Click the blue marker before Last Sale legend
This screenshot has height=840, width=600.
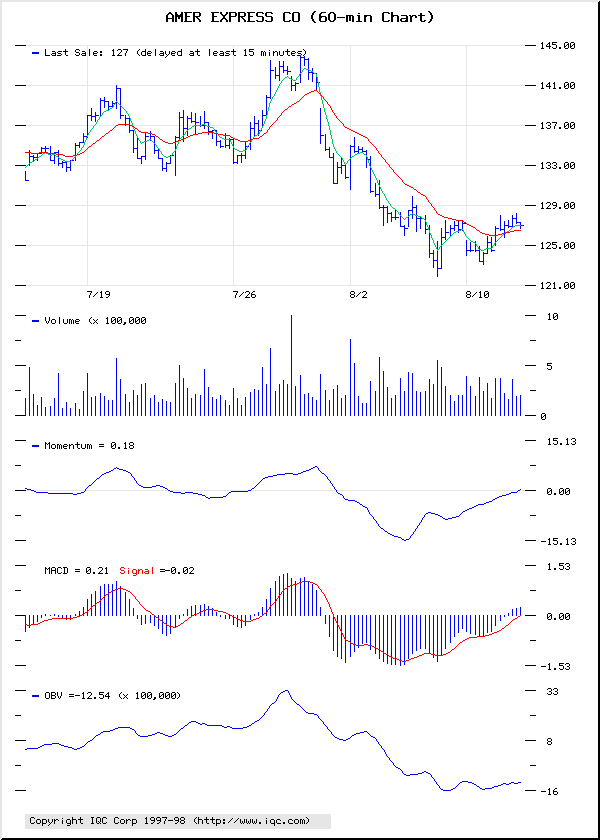tap(35, 53)
